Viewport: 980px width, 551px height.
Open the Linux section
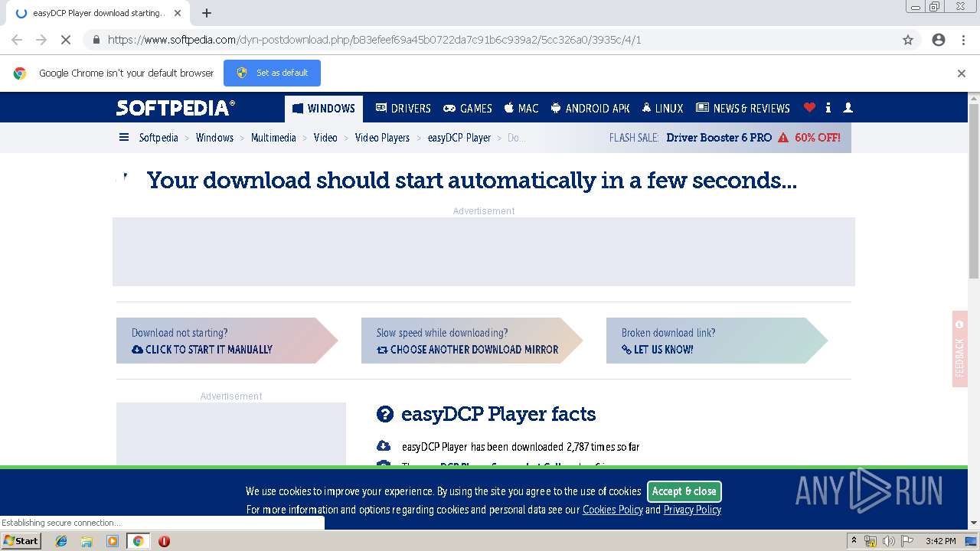click(x=662, y=109)
